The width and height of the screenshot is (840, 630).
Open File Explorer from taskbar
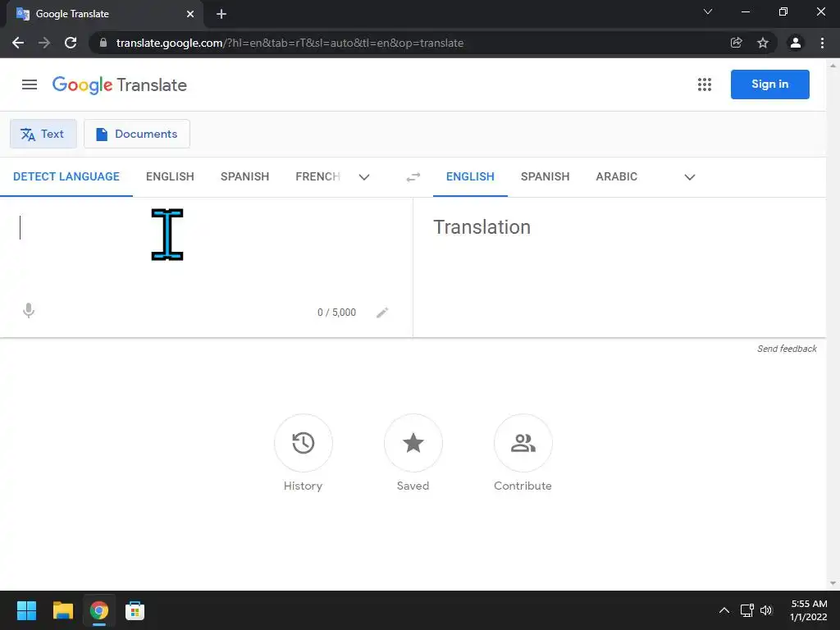click(62, 610)
